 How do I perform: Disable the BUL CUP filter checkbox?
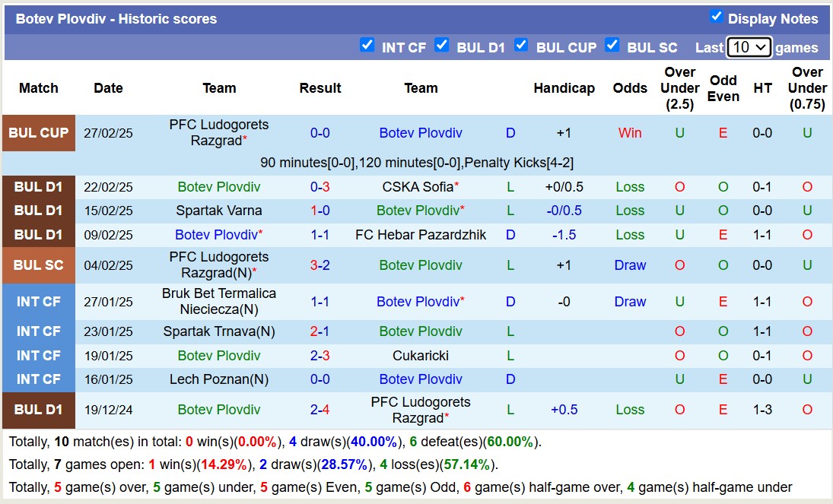[521, 45]
